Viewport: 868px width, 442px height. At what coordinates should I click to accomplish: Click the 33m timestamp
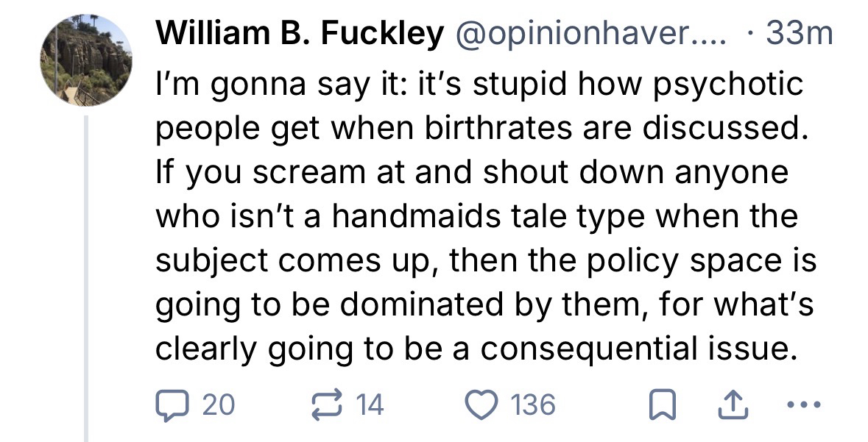799,34
